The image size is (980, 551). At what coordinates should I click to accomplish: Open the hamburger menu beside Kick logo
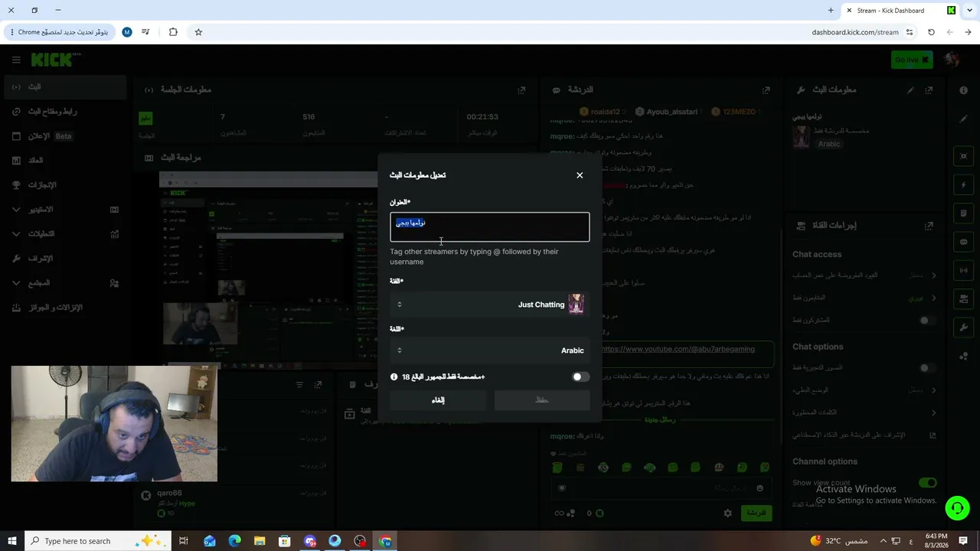(x=16, y=60)
